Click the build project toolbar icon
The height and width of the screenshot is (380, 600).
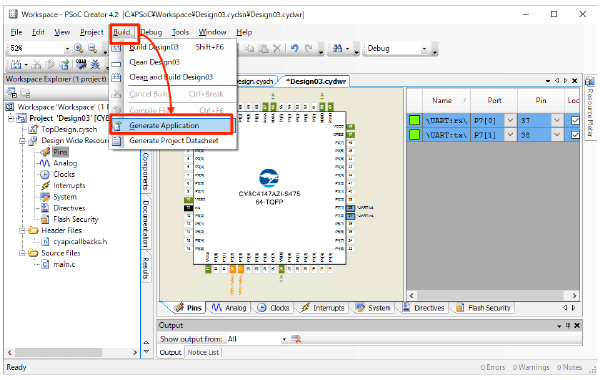16,65
